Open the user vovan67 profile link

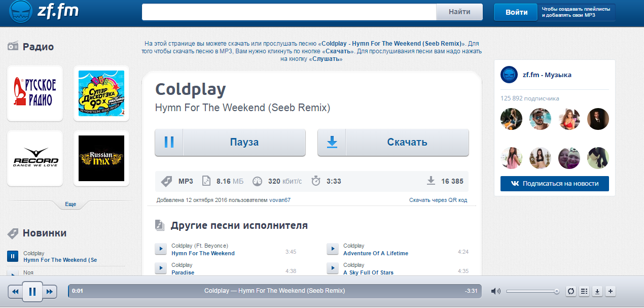point(280,200)
